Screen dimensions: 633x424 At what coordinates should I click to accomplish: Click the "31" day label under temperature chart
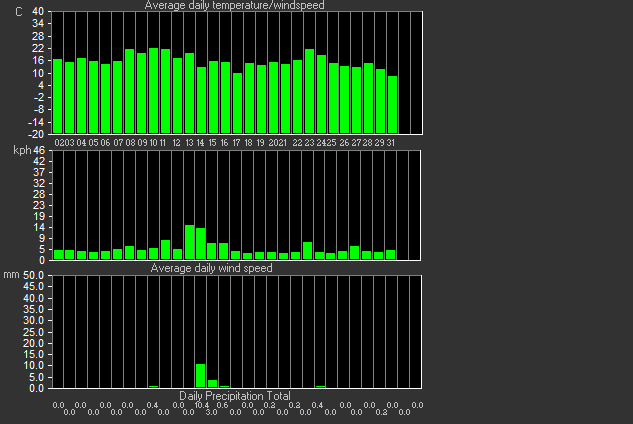390,143
